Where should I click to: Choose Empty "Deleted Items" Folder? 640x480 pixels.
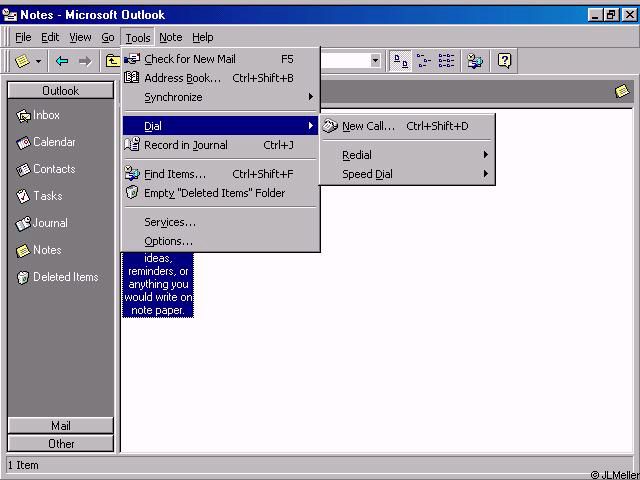(x=220, y=193)
